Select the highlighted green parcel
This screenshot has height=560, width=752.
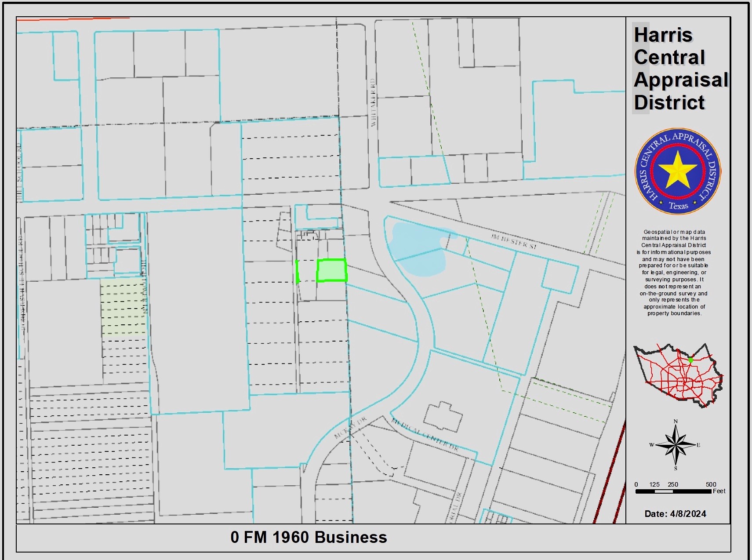[332, 270]
